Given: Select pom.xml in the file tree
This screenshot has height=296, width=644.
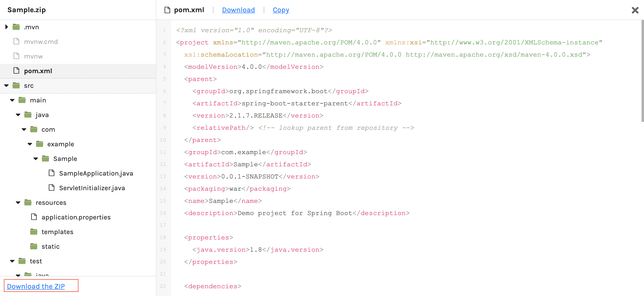Looking at the screenshot, I should [38, 71].
